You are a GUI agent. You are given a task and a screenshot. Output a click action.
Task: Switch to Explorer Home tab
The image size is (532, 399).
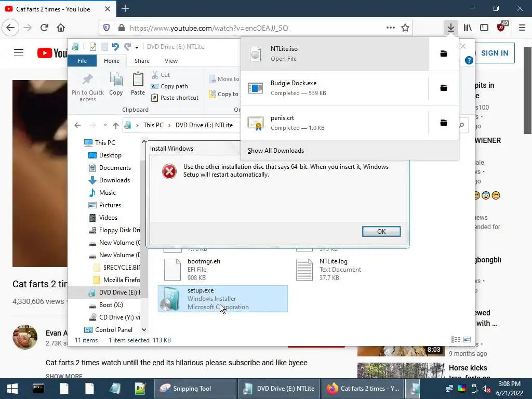(x=112, y=61)
